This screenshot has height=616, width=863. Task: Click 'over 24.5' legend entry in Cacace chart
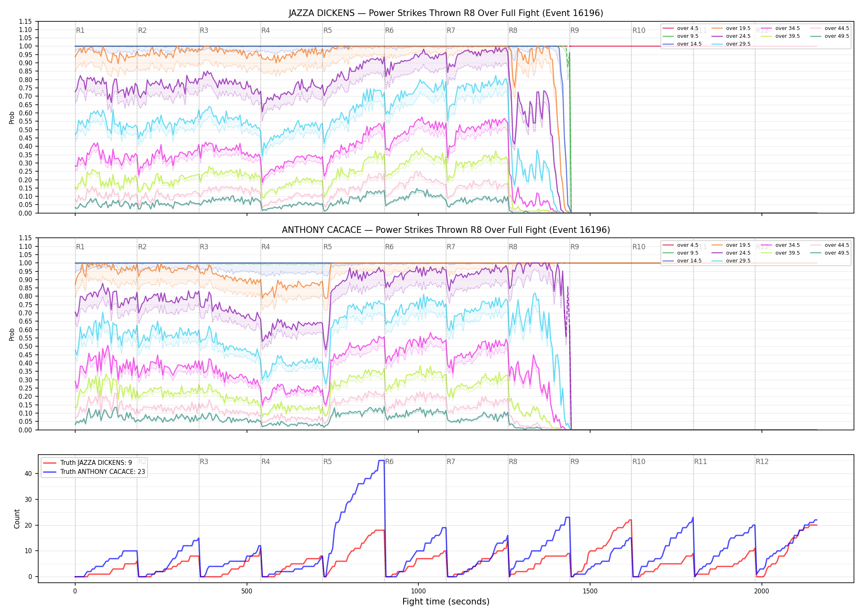point(731,253)
